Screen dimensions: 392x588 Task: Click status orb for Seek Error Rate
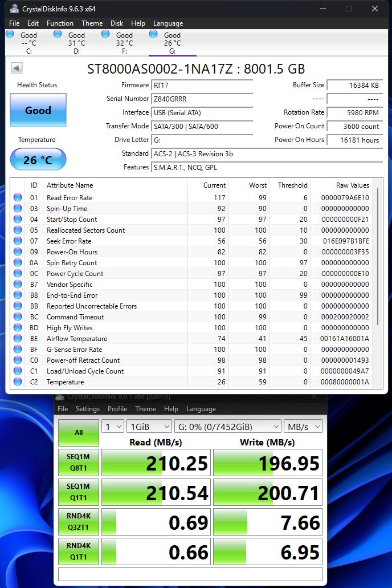coord(18,241)
